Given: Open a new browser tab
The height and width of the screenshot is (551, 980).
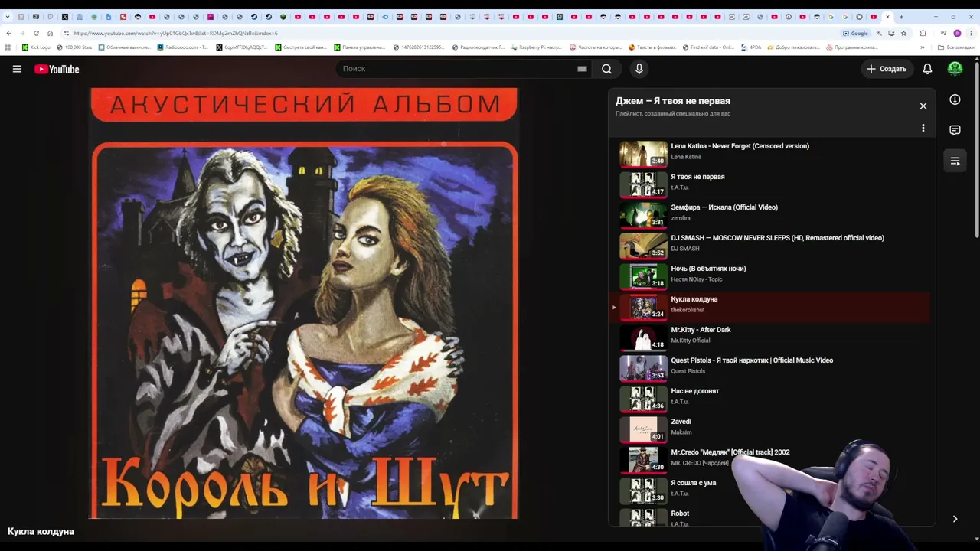Looking at the screenshot, I should (x=901, y=17).
